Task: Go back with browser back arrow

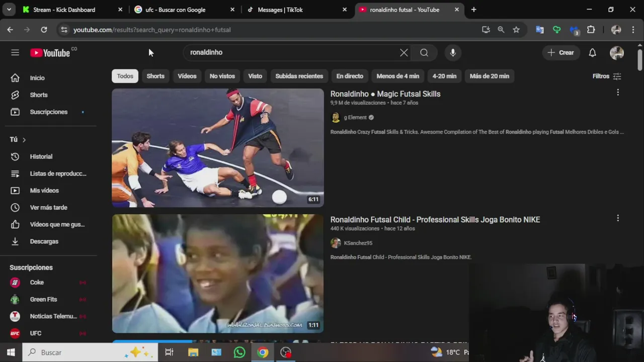Action: (x=10, y=30)
